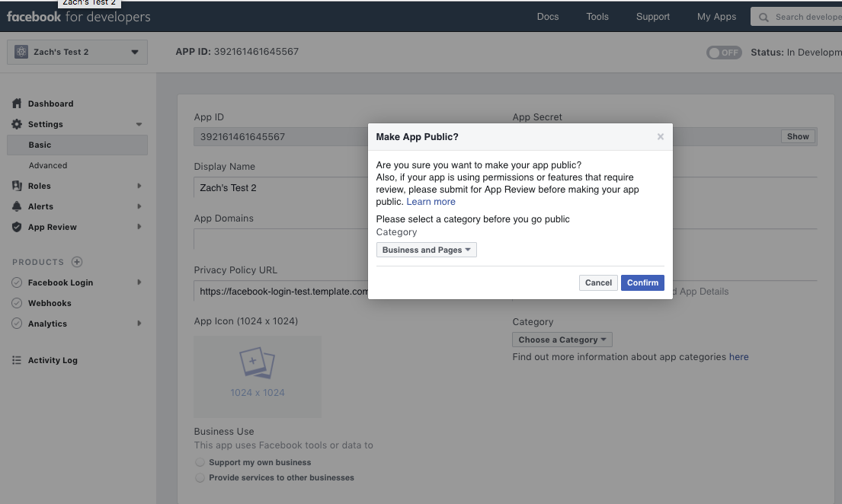Click the App Domains field

click(x=281, y=239)
